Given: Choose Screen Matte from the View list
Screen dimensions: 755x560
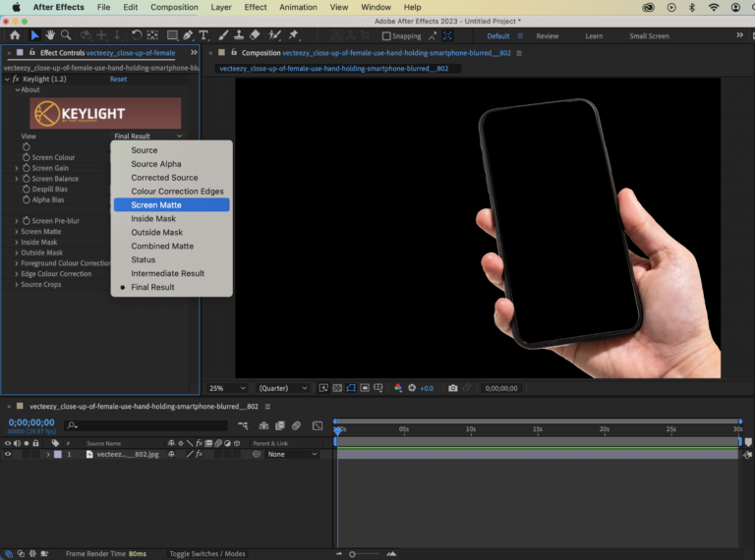Looking at the screenshot, I should click(x=156, y=204).
